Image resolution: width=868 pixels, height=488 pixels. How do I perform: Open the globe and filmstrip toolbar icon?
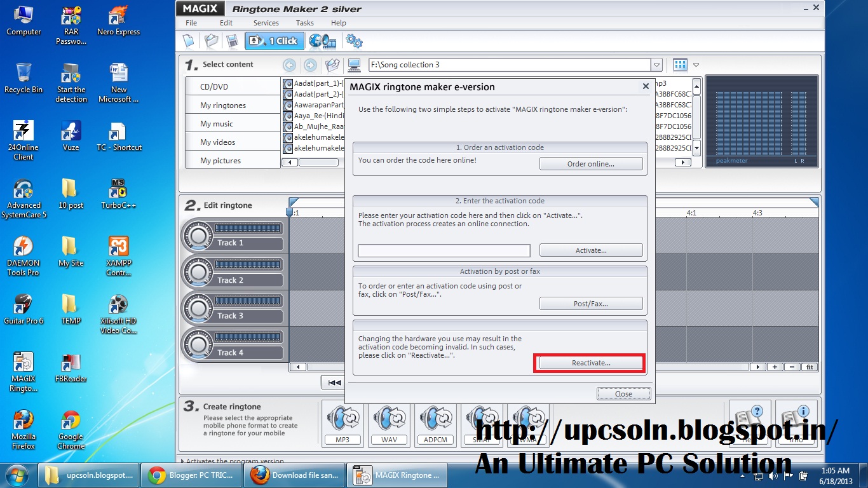(x=322, y=41)
